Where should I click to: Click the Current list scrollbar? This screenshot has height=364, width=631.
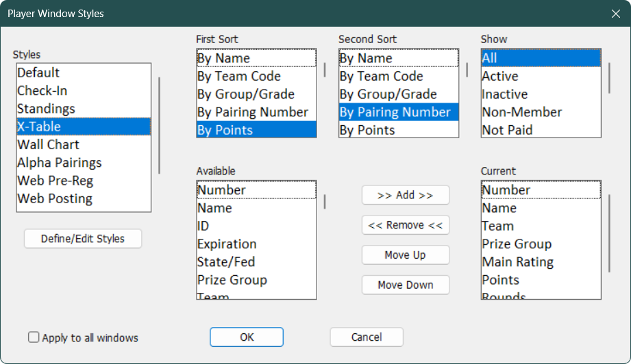(609, 234)
